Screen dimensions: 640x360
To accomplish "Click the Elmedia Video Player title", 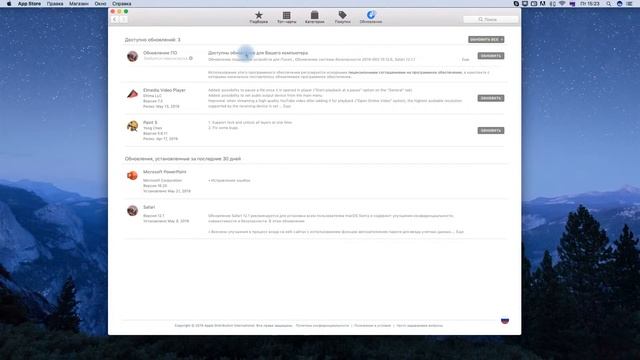I will click(x=164, y=90).
